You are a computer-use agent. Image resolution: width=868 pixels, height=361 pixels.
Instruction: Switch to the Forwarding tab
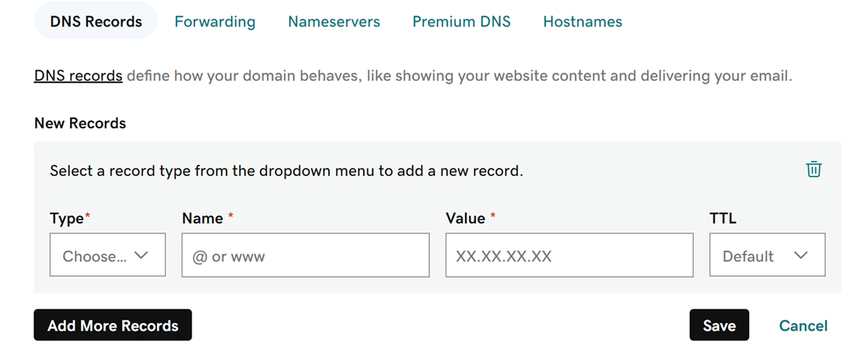[215, 22]
